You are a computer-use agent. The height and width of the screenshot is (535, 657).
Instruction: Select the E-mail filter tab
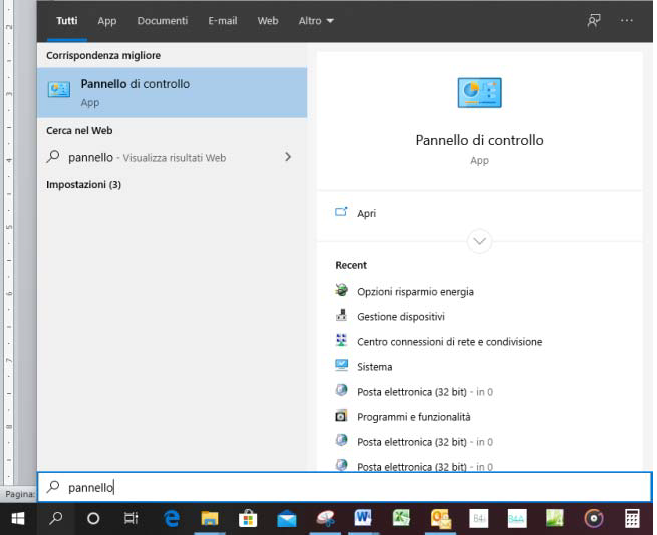(222, 21)
